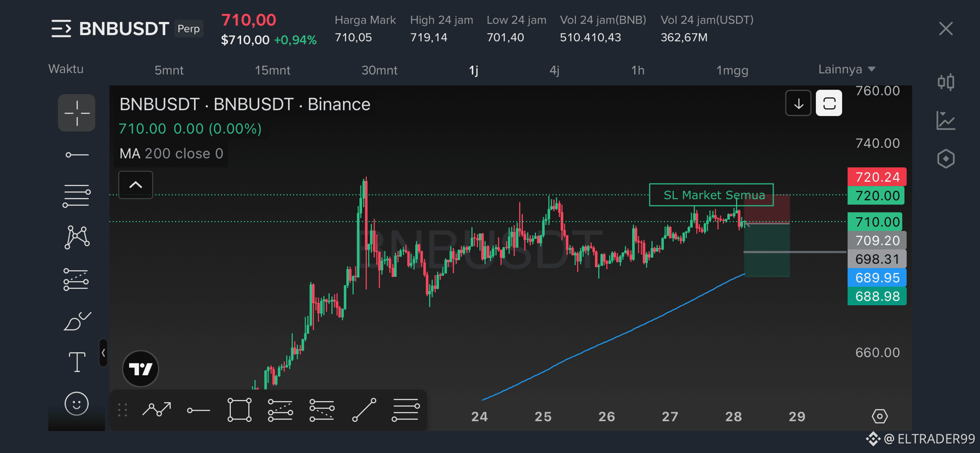Pick the Fibonacci lines tool in floating toolbar
This screenshot has width=980, height=453.
(406, 410)
